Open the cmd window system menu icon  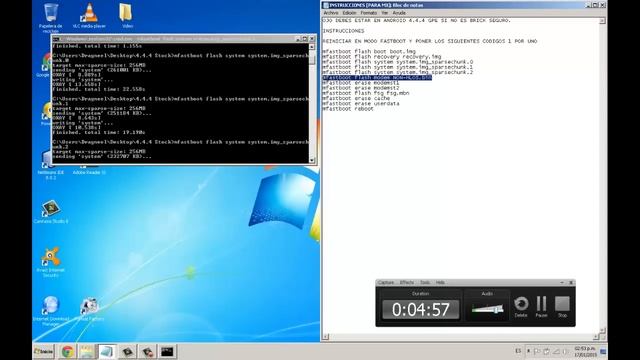(56, 39)
